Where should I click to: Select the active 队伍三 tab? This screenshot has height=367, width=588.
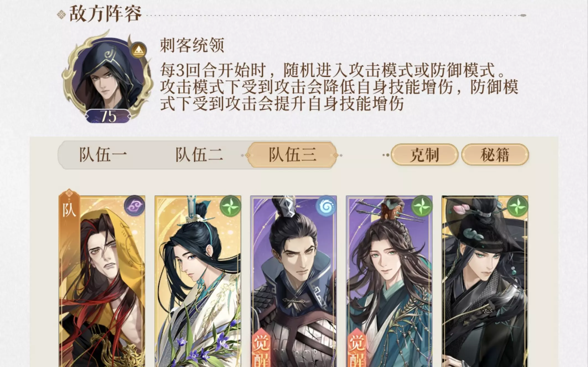pyautogui.click(x=292, y=155)
